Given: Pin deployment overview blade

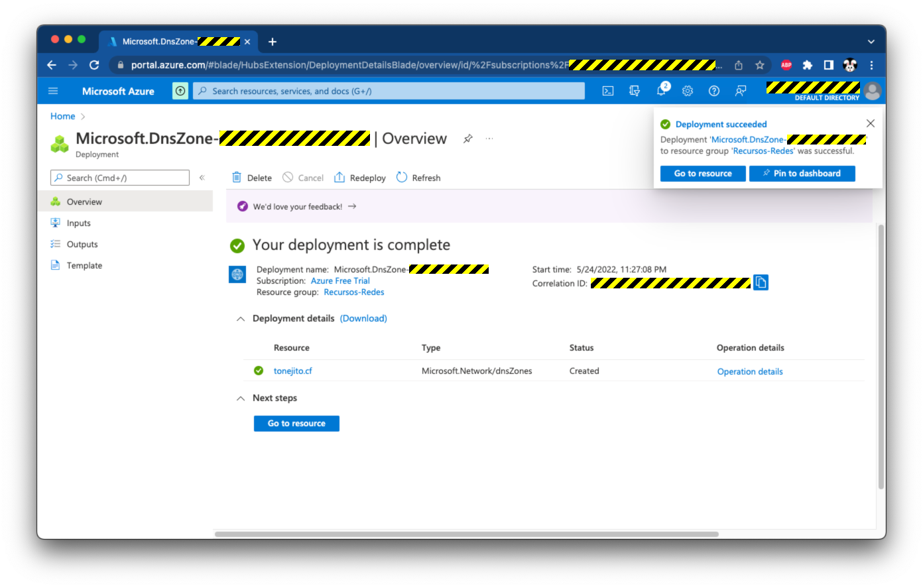Looking at the screenshot, I should 468,139.
